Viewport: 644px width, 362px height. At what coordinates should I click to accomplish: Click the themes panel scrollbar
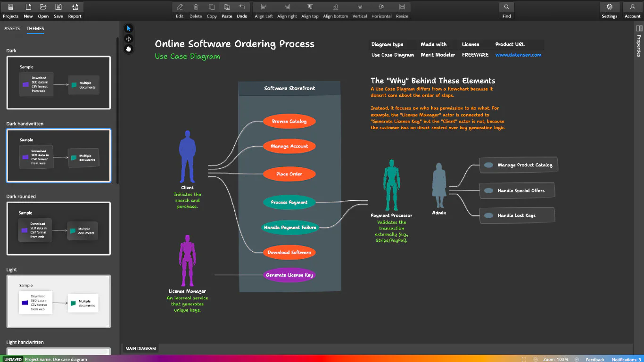[117, 111]
